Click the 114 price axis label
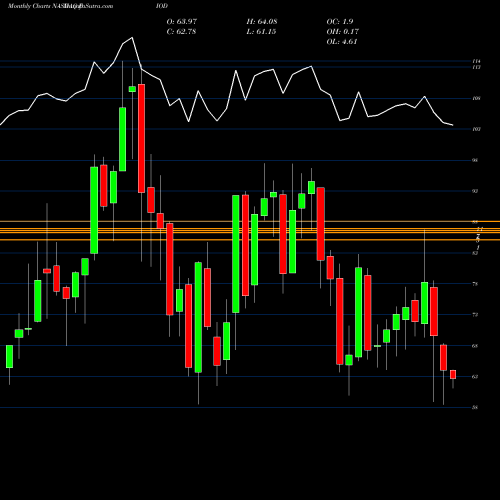Screen dimensions: 500x500 click(476, 61)
